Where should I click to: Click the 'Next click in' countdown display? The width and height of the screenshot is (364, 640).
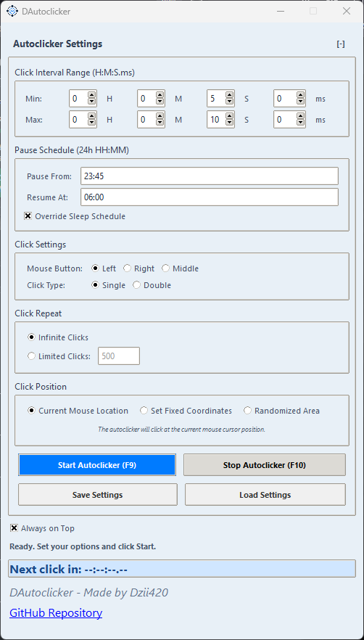[182, 569]
